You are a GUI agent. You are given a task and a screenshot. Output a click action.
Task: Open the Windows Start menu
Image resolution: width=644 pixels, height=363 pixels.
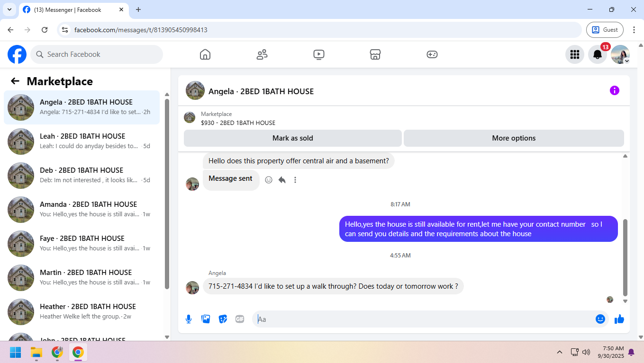tap(16, 352)
